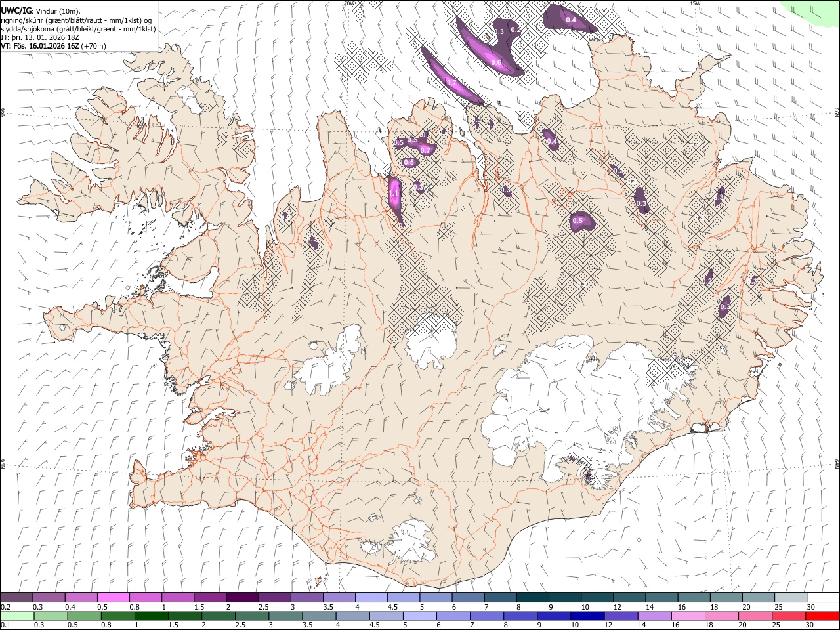The image size is (840, 630).
Task: Click the 0.2 value label in the upper legend row
Action: [x=5, y=607]
